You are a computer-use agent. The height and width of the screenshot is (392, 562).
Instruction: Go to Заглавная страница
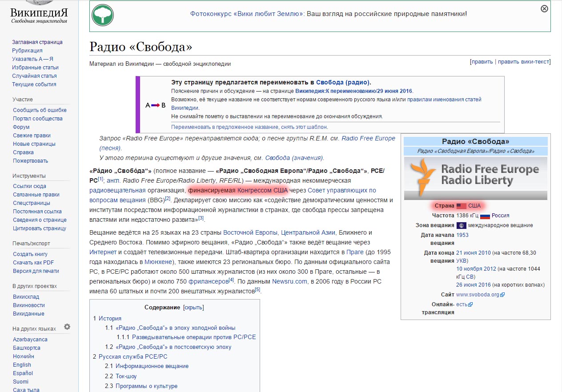point(37,42)
